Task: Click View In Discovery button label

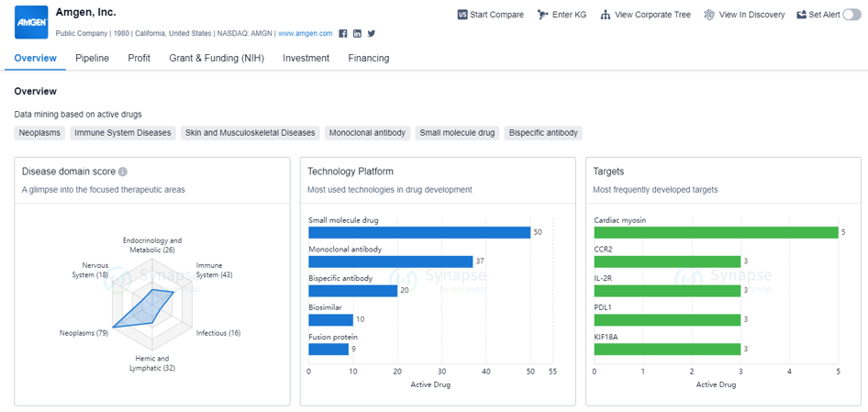Action: pyautogui.click(x=751, y=15)
